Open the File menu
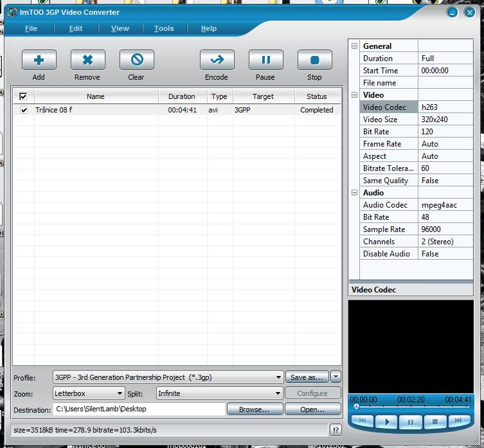 [31, 28]
